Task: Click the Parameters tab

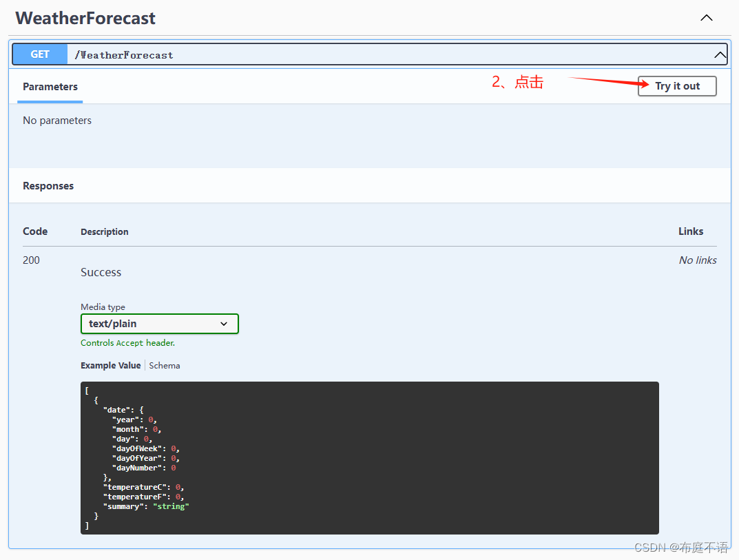Action: 50,87
